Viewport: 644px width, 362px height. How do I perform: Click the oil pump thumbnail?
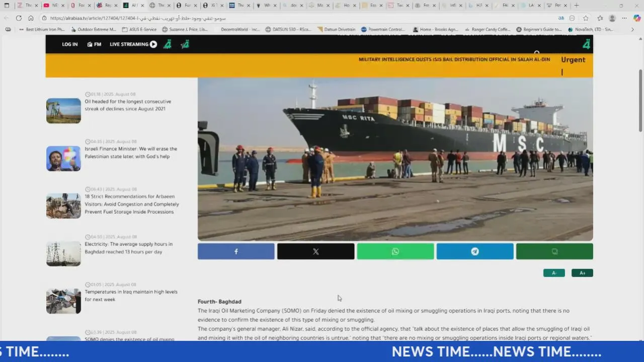(63, 111)
